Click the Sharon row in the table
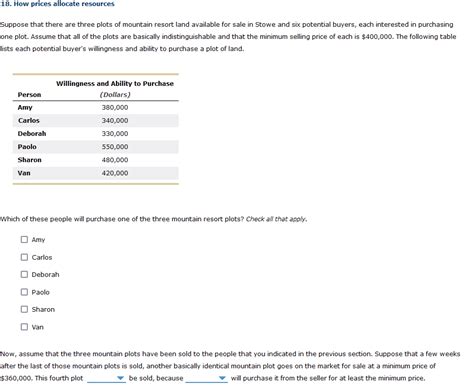The height and width of the screenshot is (388, 474). 96,160
